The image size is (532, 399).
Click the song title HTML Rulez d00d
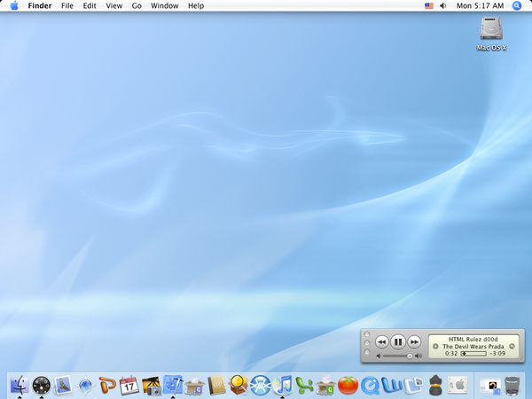pos(473,340)
